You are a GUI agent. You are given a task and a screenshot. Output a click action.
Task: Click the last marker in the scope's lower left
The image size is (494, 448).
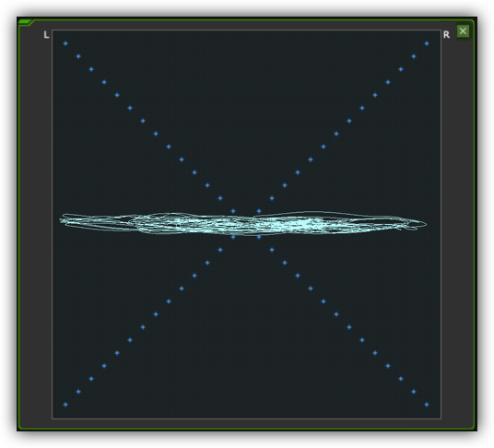coord(65,405)
